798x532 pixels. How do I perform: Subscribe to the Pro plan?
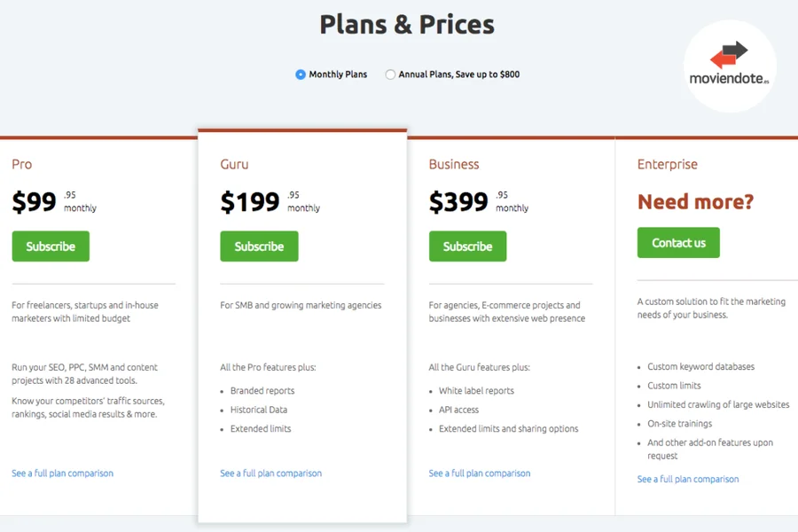(x=51, y=246)
